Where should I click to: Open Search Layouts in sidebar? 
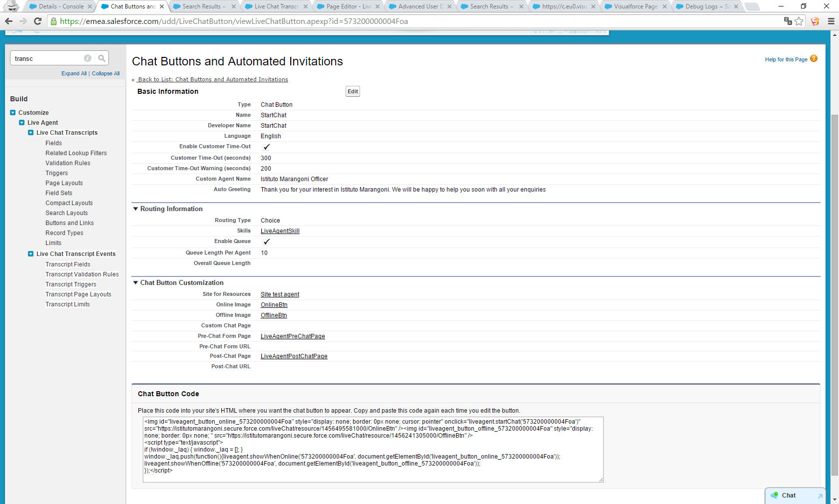tap(66, 213)
